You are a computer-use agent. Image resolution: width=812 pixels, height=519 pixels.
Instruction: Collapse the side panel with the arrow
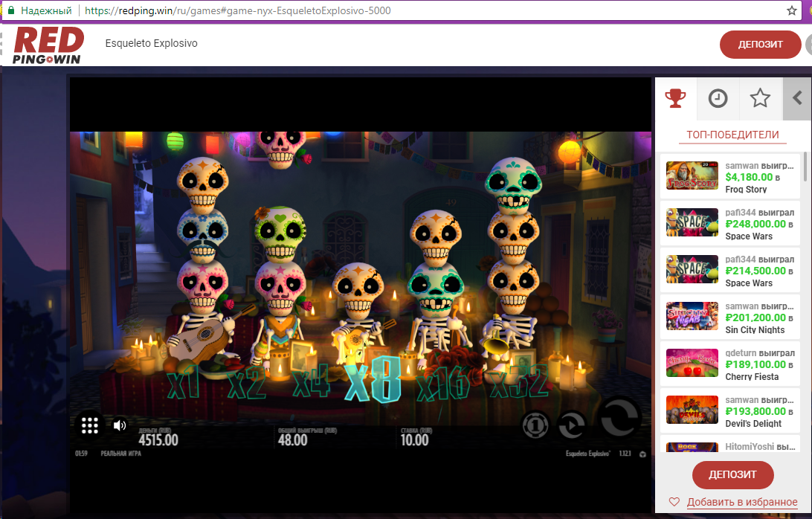click(797, 98)
